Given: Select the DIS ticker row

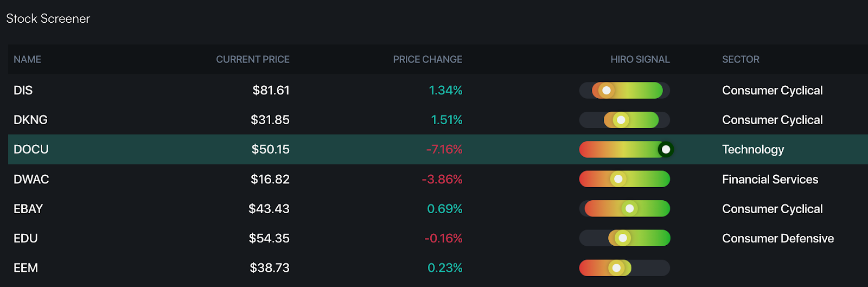Looking at the screenshot, I should (x=438, y=90).
